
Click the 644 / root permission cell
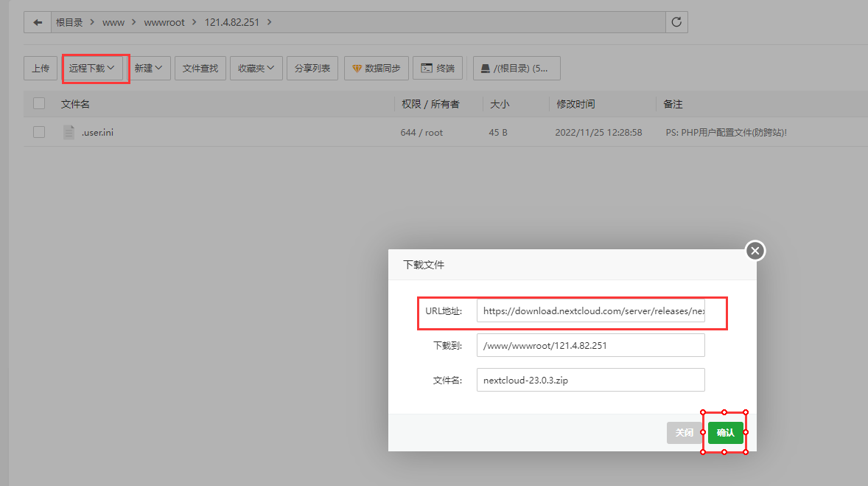click(x=421, y=133)
